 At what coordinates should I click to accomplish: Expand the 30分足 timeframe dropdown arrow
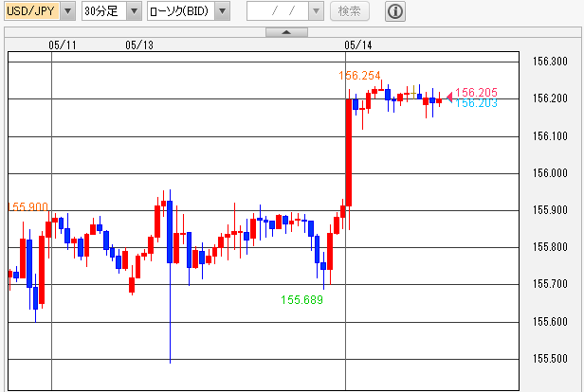coord(134,11)
